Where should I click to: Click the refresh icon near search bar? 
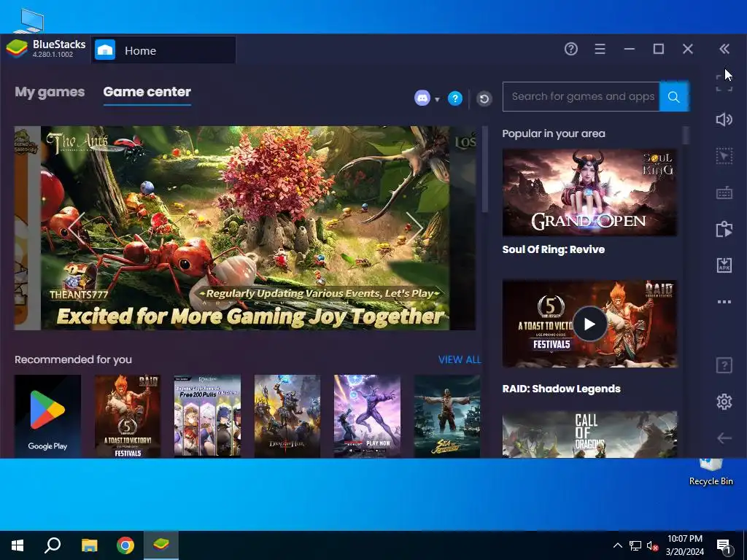484,98
